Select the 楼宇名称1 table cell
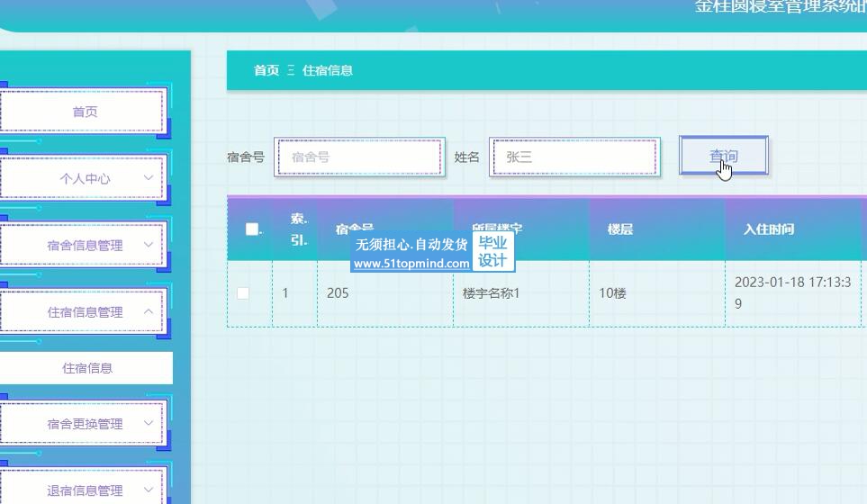 click(x=491, y=293)
